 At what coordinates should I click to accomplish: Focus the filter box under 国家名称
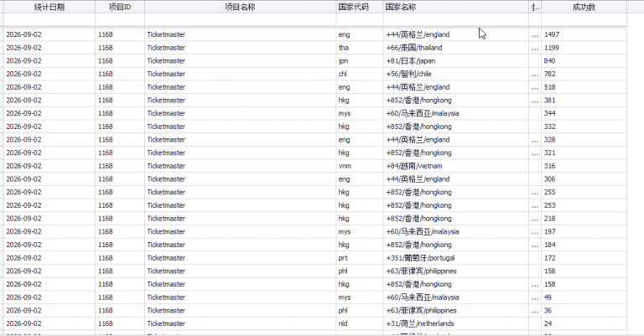[x=456, y=20]
